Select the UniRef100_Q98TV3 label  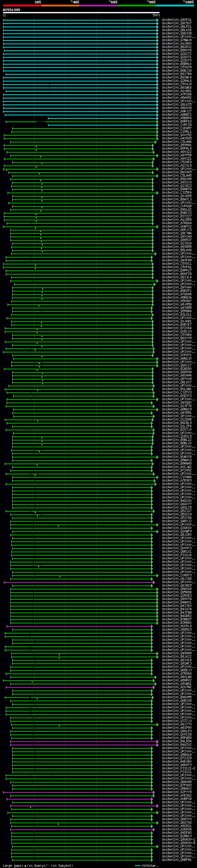pos(177,819)
